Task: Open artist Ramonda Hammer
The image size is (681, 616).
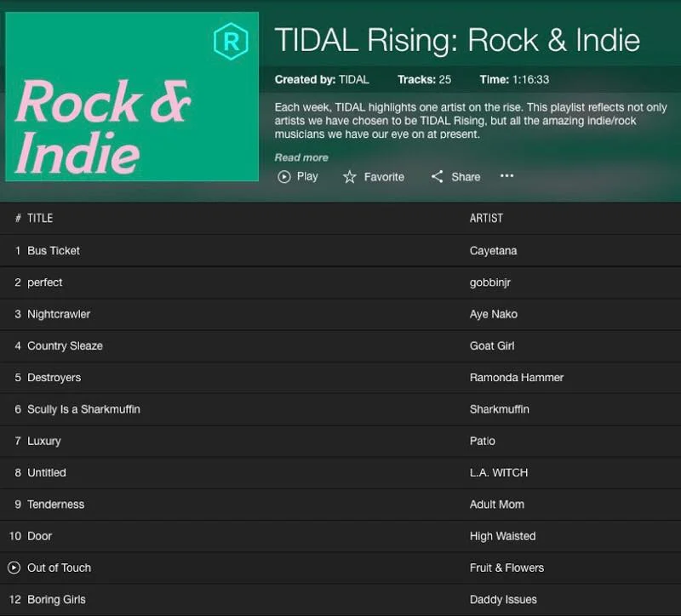Action: [517, 377]
